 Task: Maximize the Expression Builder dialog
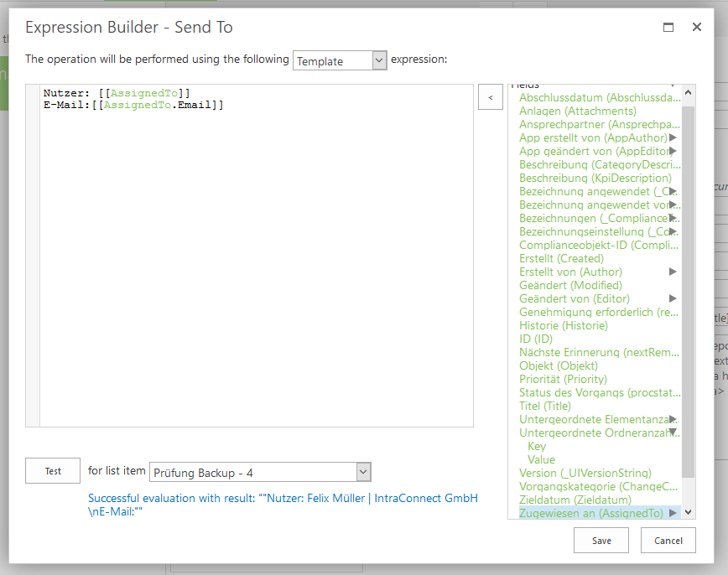(668, 27)
